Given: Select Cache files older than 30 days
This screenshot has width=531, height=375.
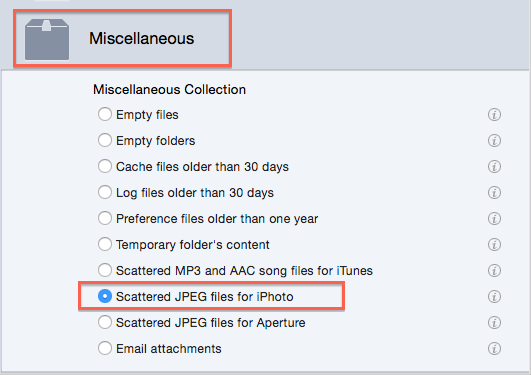Looking at the screenshot, I should [105, 166].
